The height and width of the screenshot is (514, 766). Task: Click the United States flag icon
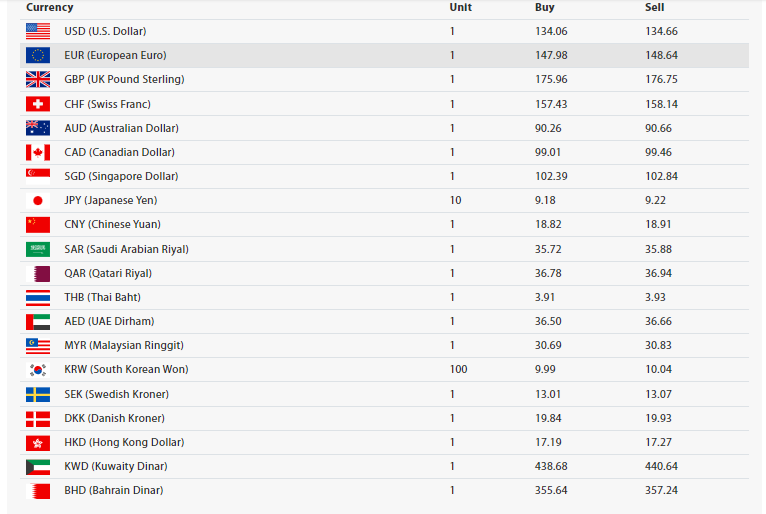tap(38, 31)
